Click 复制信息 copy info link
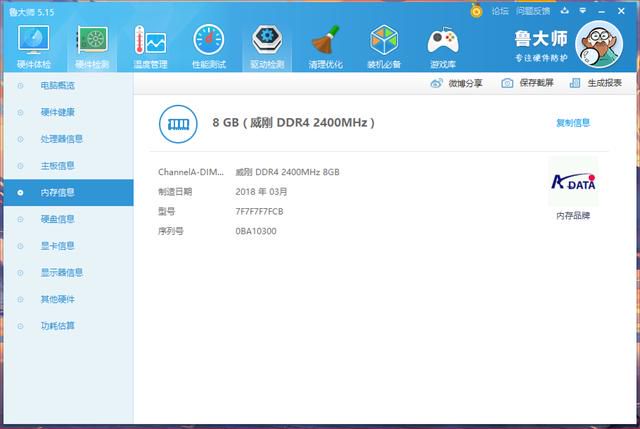640x429 pixels. (573, 123)
